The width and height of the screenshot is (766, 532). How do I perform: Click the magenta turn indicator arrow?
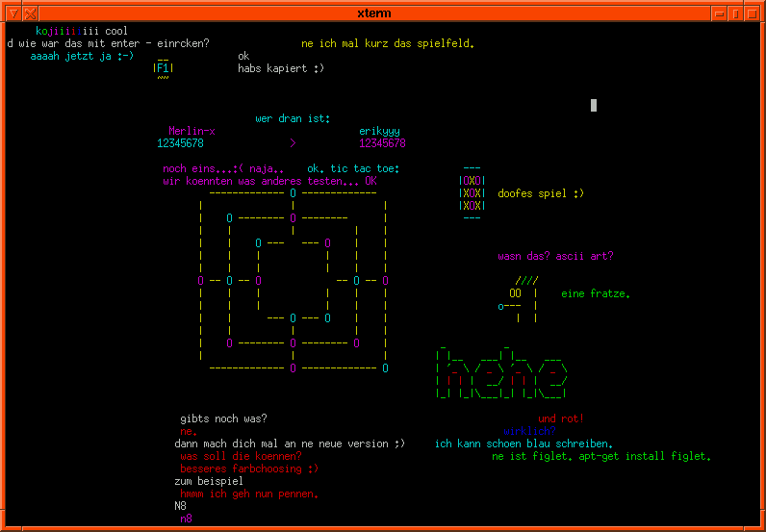coord(293,143)
